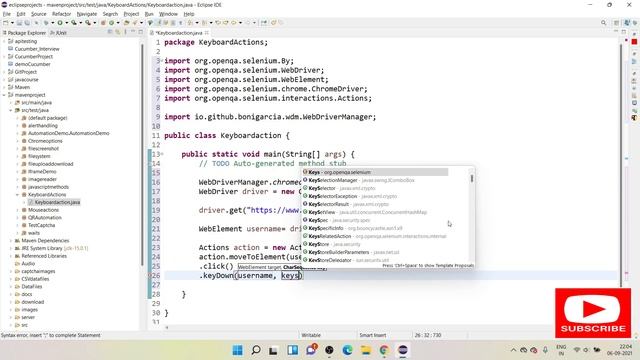Open the Windows Start menu
640x360 pixels.
pyautogui.click(x=238, y=350)
